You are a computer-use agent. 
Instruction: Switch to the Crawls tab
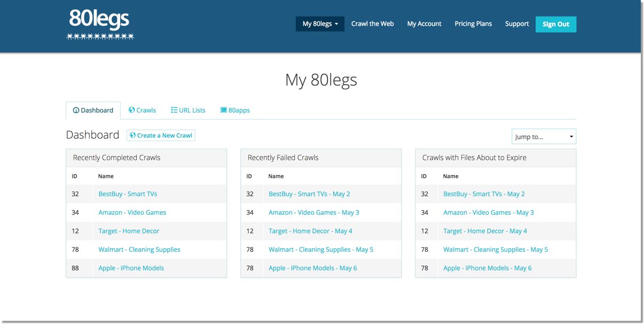[x=142, y=111]
